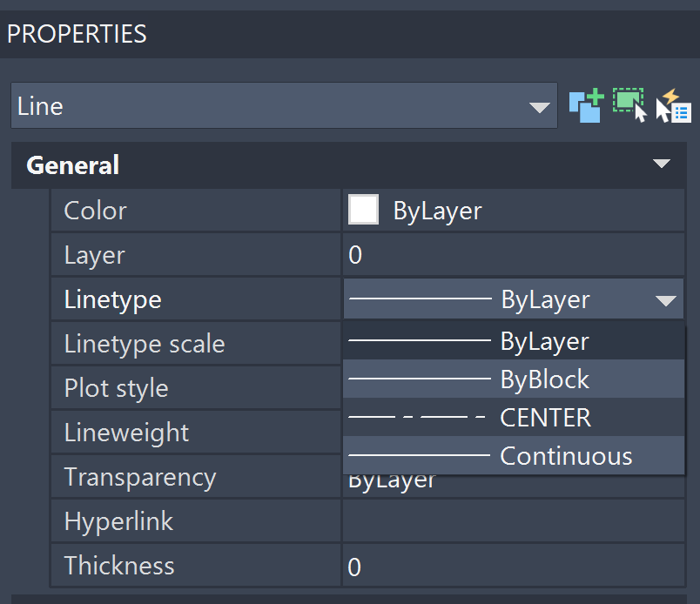700x604 pixels.
Task: Open the Line object type dropdown
Action: (x=284, y=106)
